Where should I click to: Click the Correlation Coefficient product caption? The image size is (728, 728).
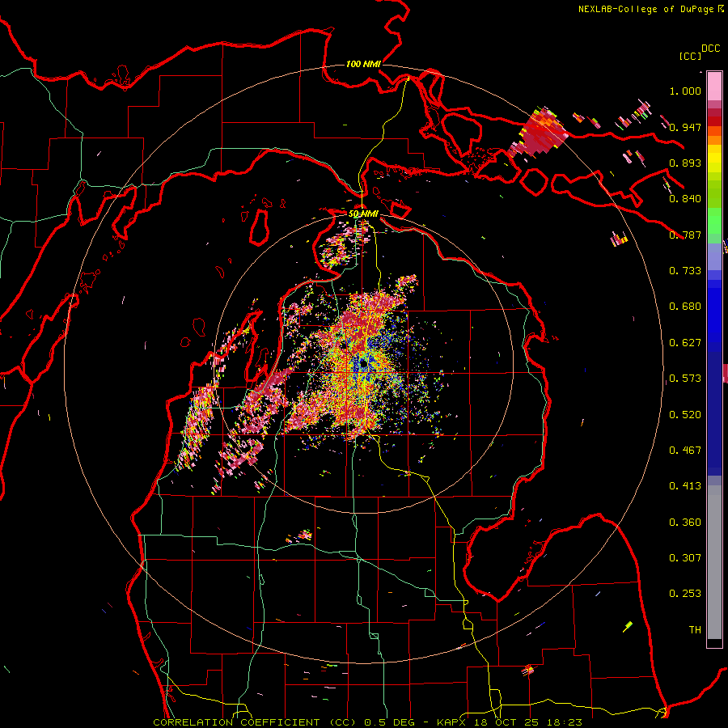pos(367,722)
